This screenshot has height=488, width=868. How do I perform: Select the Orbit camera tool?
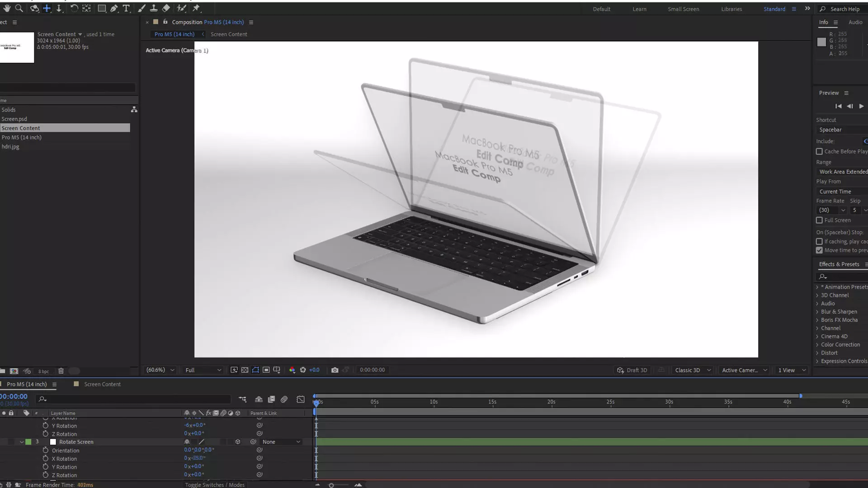(x=34, y=8)
